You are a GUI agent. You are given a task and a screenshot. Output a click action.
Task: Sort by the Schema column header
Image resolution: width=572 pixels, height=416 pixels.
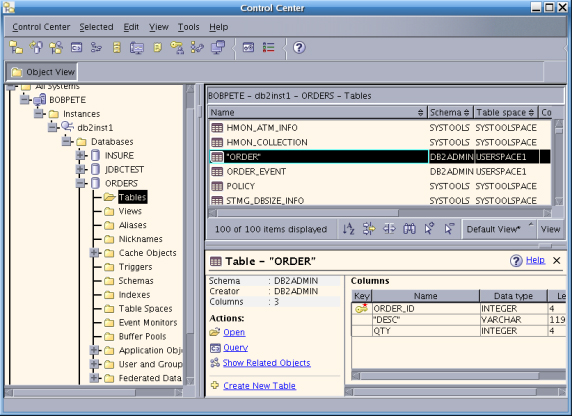point(450,112)
